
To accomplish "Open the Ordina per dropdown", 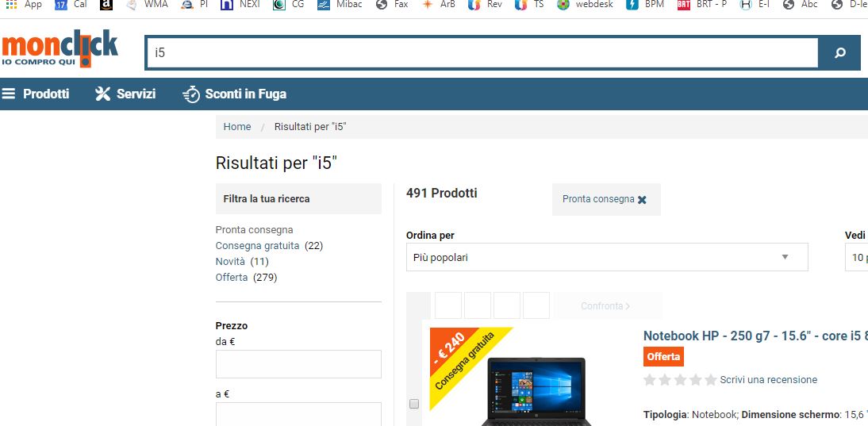I will 607,257.
